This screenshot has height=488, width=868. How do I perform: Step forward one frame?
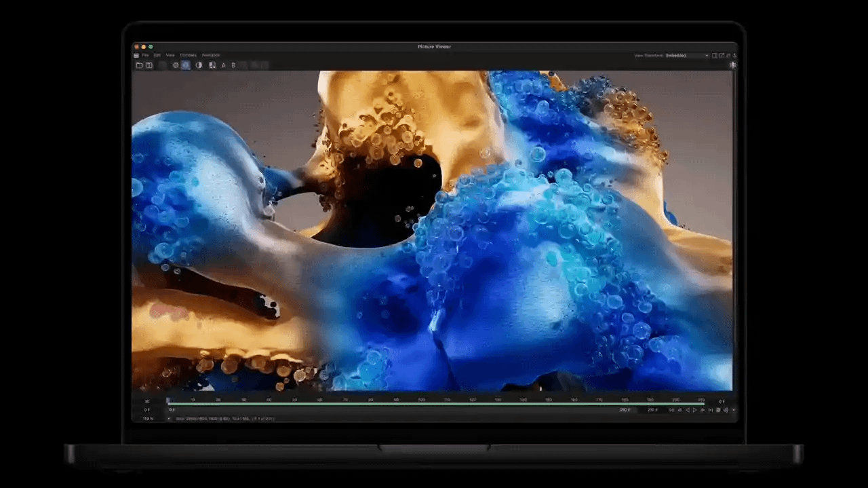pyautogui.click(x=703, y=410)
